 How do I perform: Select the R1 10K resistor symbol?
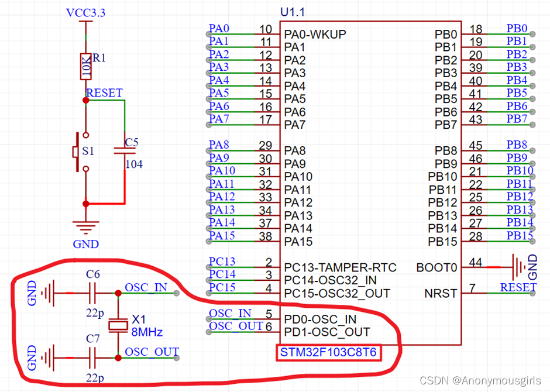[x=85, y=64]
